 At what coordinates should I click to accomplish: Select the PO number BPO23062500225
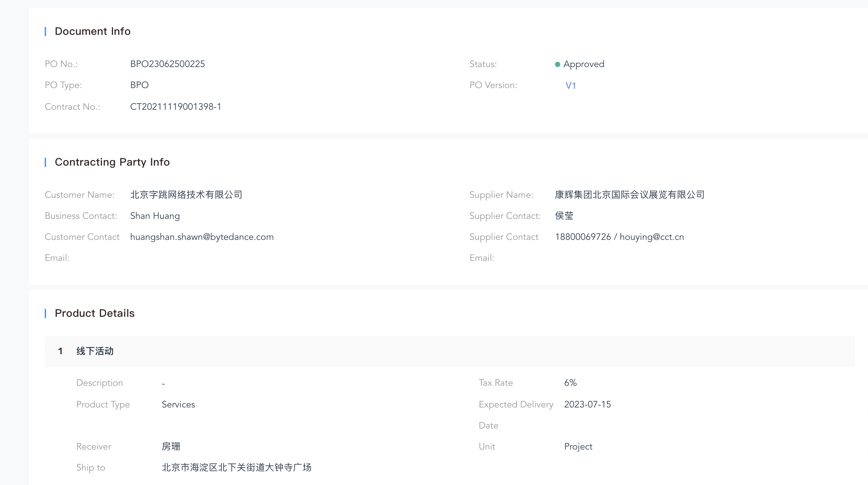tap(167, 64)
